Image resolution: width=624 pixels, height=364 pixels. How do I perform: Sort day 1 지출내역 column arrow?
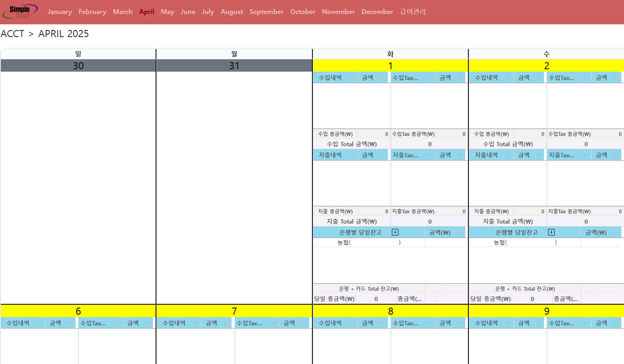352,155
